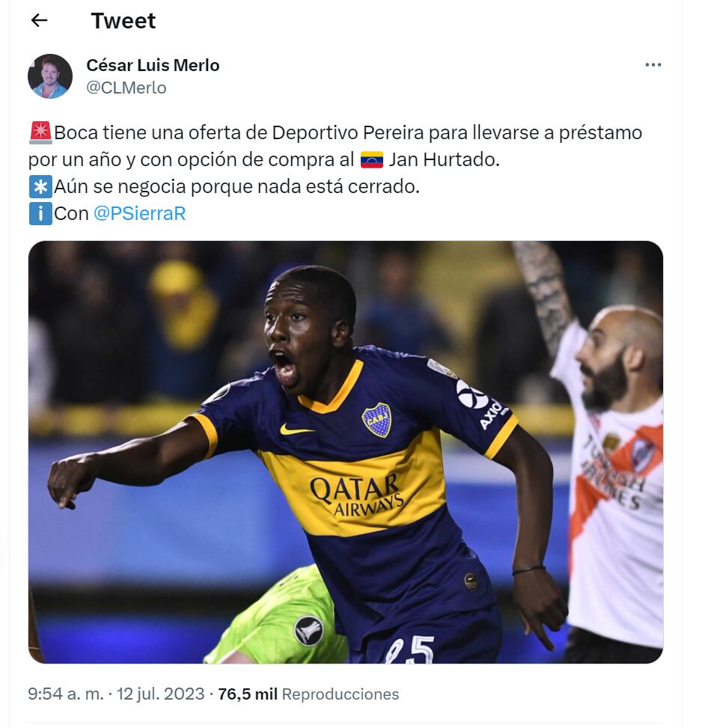Image resolution: width=714 pixels, height=728 pixels.
Task: Go back using the left arrow
Action: [39, 20]
